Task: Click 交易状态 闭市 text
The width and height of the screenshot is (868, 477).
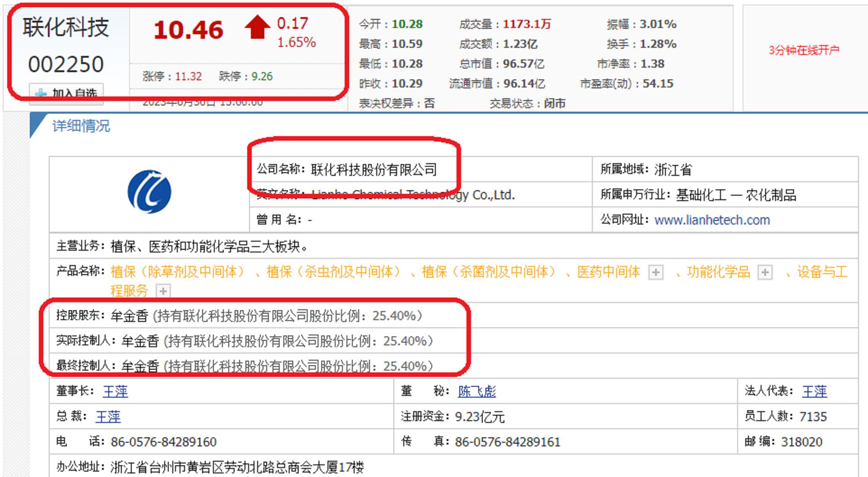Action: click(x=554, y=103)
